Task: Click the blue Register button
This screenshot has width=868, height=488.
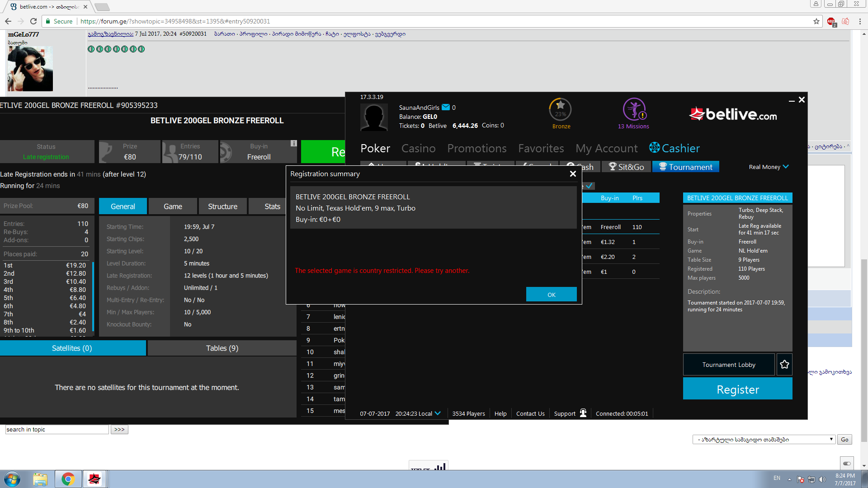Action: pyautogui.click(x=737, y=389)
